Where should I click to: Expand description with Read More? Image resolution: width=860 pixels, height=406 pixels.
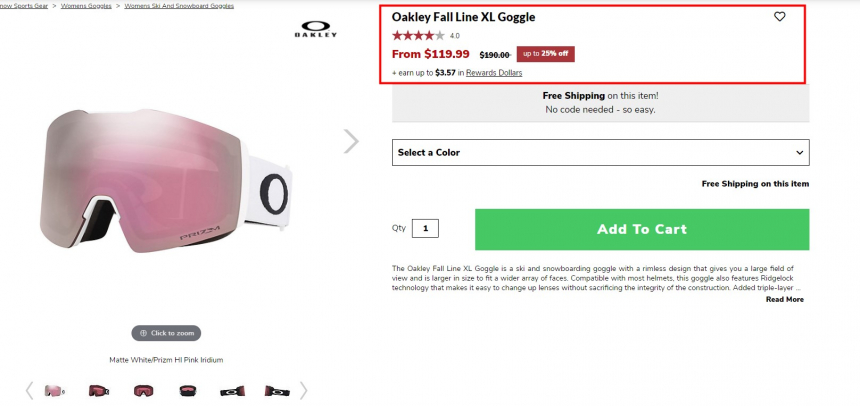click(784, 299)
